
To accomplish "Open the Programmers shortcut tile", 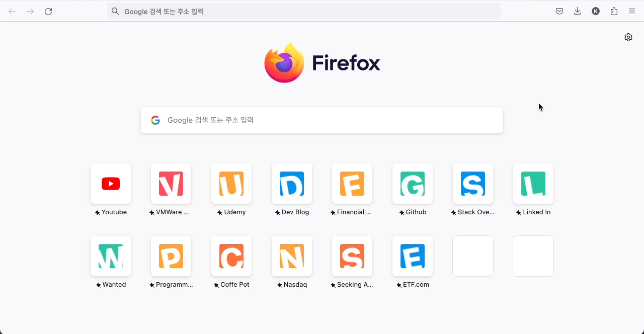I will 171,256.
